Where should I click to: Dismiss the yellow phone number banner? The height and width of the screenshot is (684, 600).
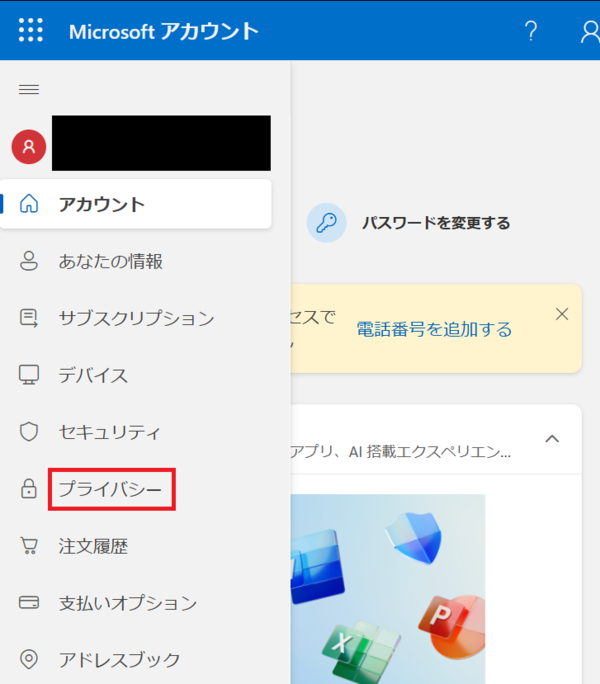coord(562,314)
